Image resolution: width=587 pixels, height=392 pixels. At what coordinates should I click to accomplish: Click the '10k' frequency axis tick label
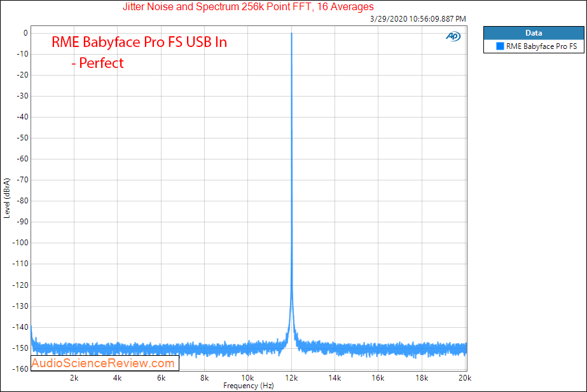click(247, 378)
